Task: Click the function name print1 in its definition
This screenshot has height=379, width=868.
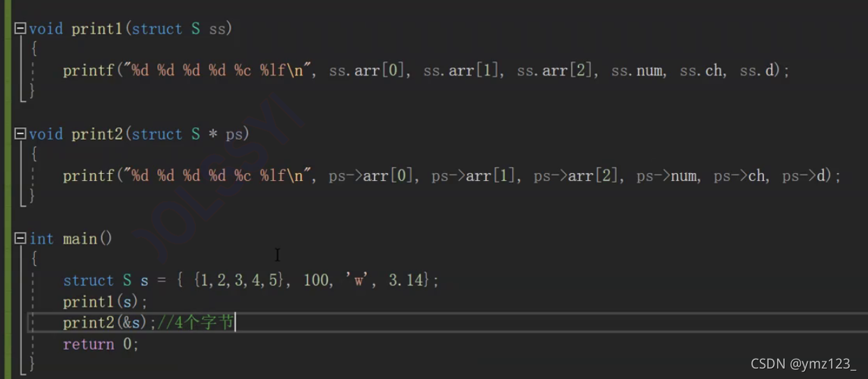Action: pos(97,29)
